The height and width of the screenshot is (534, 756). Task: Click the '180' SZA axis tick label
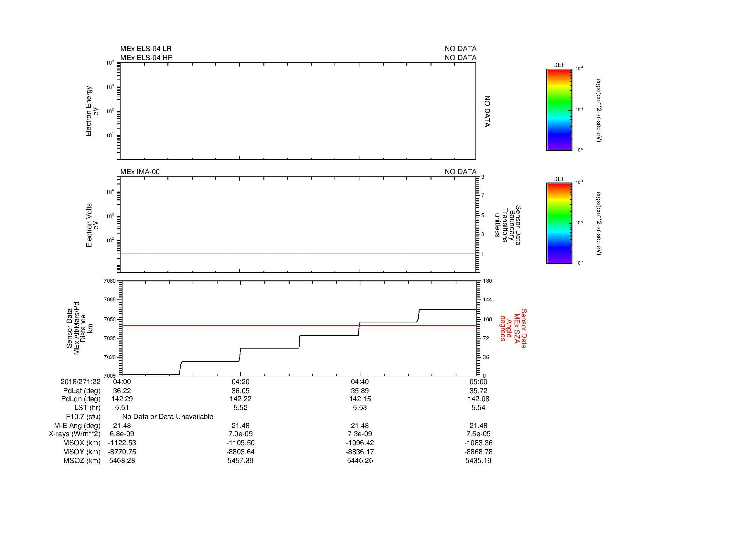487,281
